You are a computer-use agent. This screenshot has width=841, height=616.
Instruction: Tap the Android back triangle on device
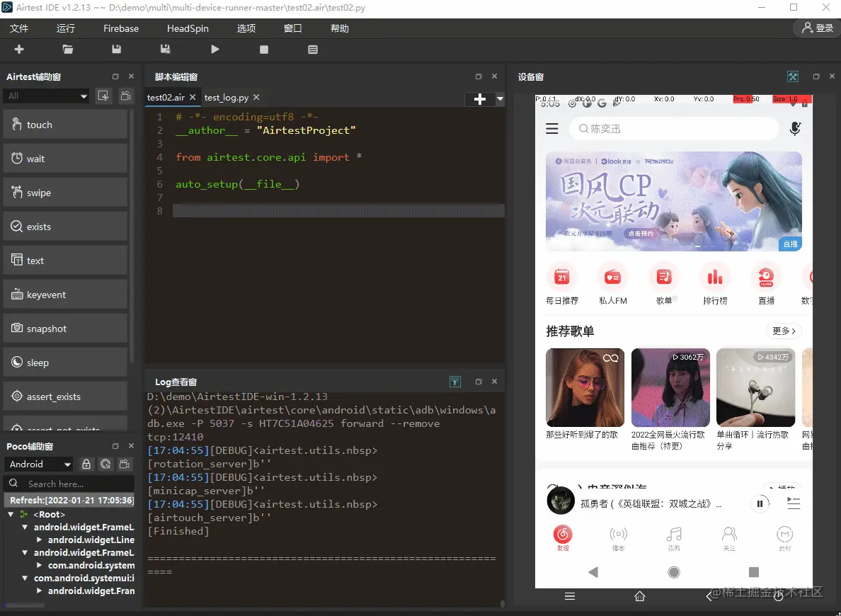(593, 572)
